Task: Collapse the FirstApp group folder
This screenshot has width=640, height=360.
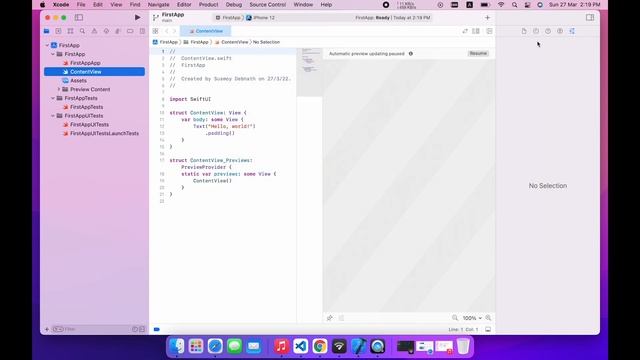Action: (53, 54)
